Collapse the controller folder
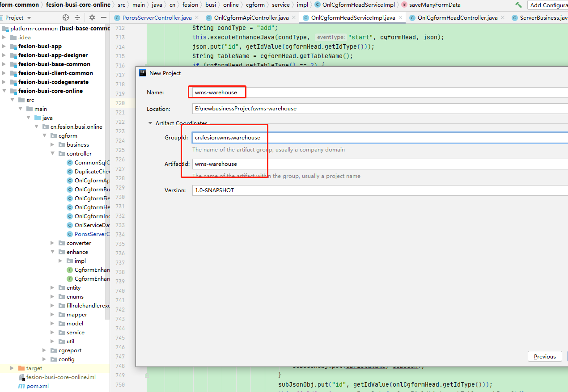This screenshot has width=568, height=392. (x=52, y=153)
